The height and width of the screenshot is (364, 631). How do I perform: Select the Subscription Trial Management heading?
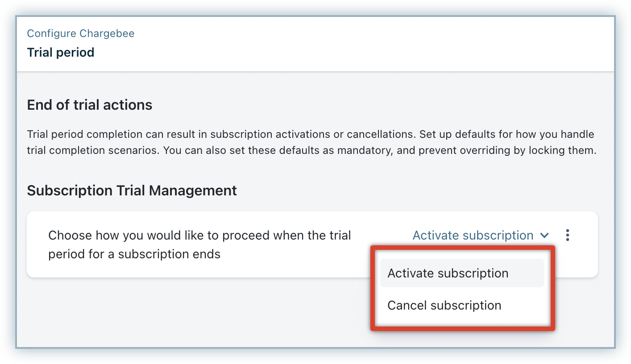[132, 191]
